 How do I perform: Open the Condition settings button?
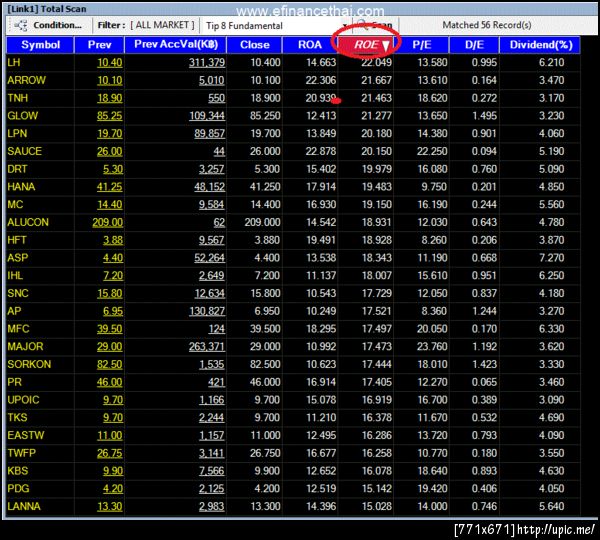coord(49,25)
